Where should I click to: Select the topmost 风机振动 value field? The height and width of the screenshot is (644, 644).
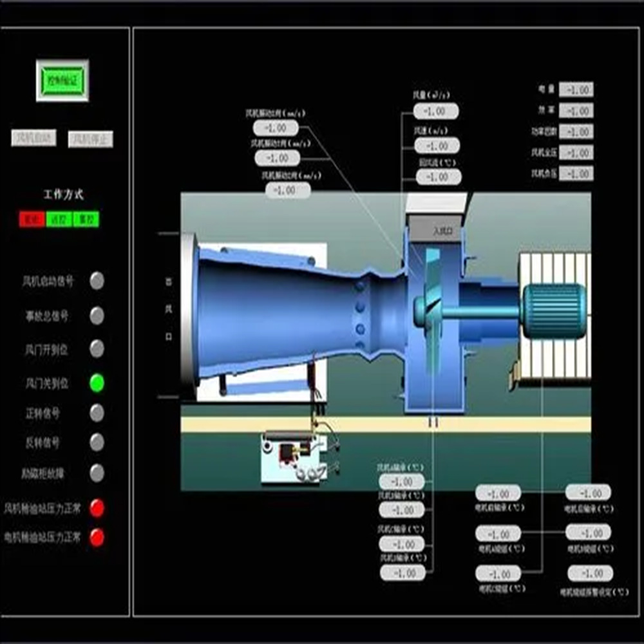(276, 128)
